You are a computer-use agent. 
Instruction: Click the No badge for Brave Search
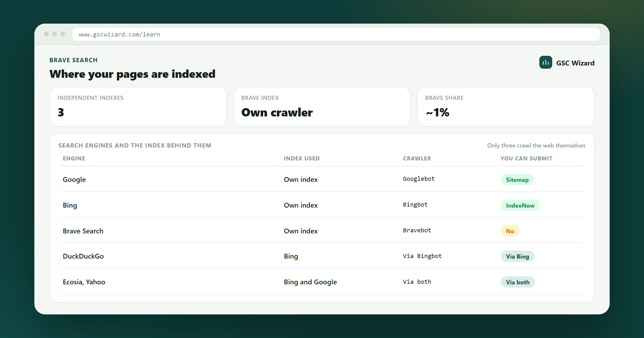[x=510, y=231]
